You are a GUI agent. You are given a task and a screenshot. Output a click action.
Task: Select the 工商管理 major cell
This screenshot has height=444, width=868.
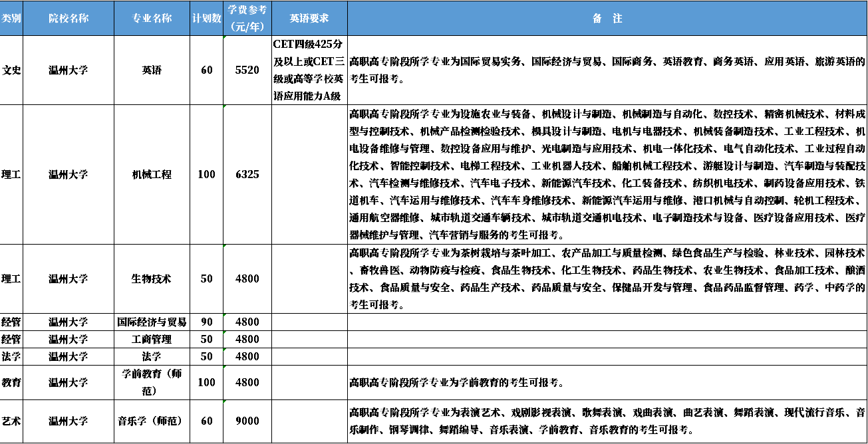point(152,340)
